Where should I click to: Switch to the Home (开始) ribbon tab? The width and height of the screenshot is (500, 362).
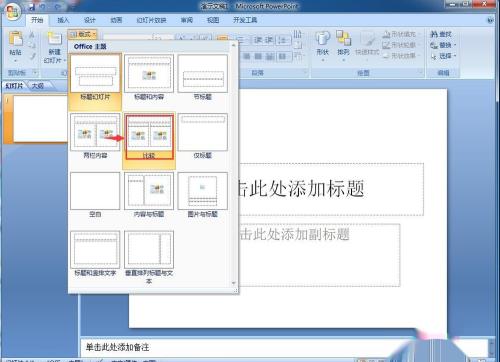tap(37, 20)
